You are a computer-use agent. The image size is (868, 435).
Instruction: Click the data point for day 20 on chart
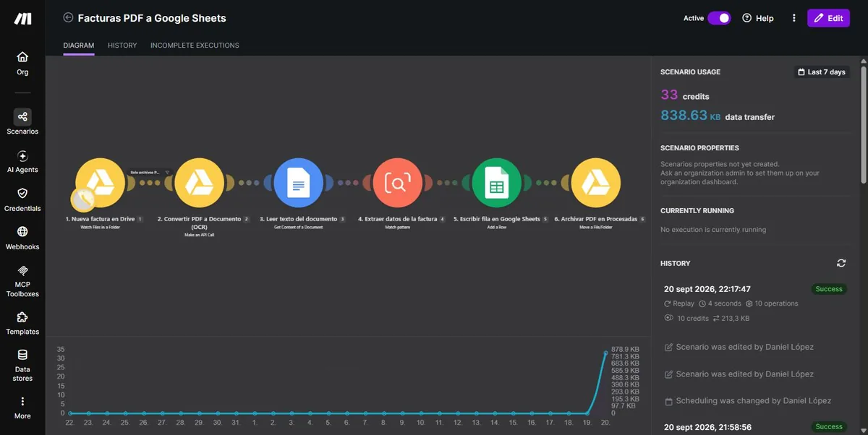point(606,353)
